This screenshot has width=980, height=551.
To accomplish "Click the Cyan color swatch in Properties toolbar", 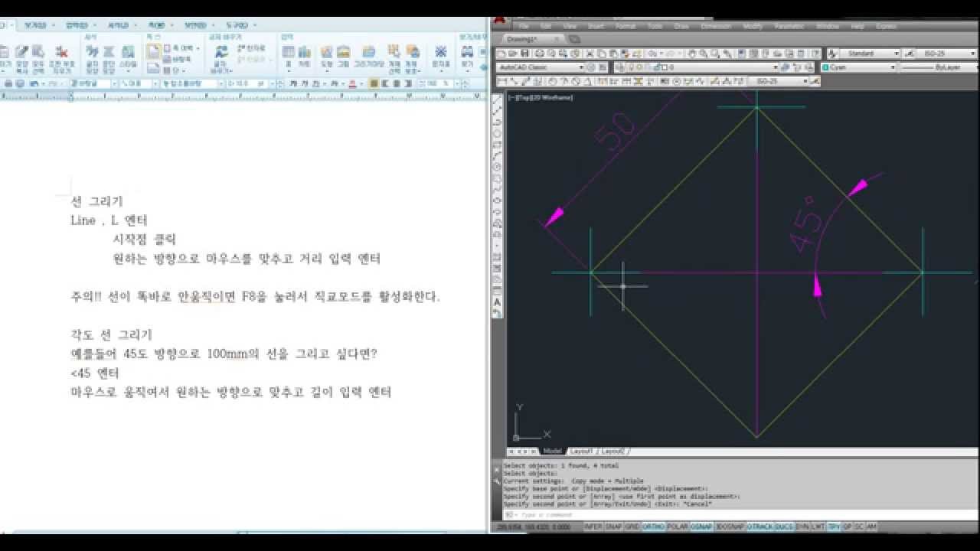I will point(825,67).
